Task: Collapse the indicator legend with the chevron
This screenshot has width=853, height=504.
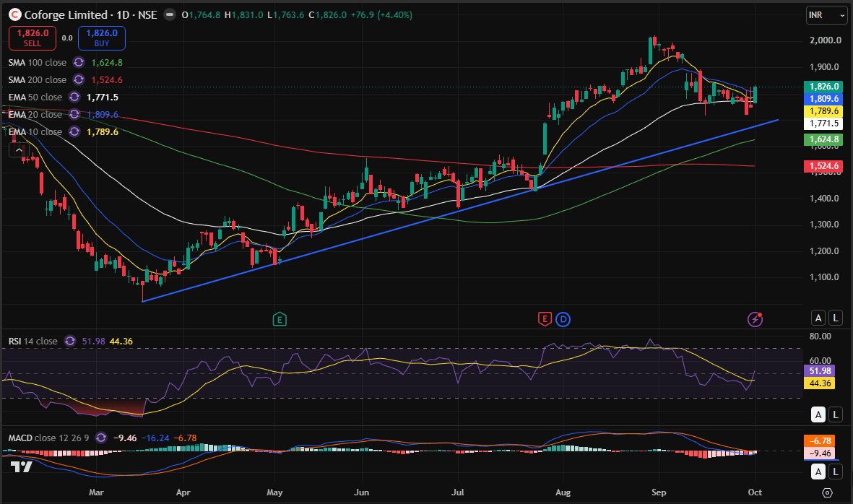Action: point(19,149)
